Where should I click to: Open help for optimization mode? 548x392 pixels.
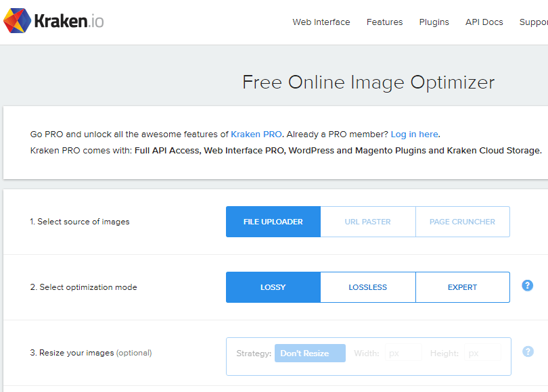click(x=528, y=286)
